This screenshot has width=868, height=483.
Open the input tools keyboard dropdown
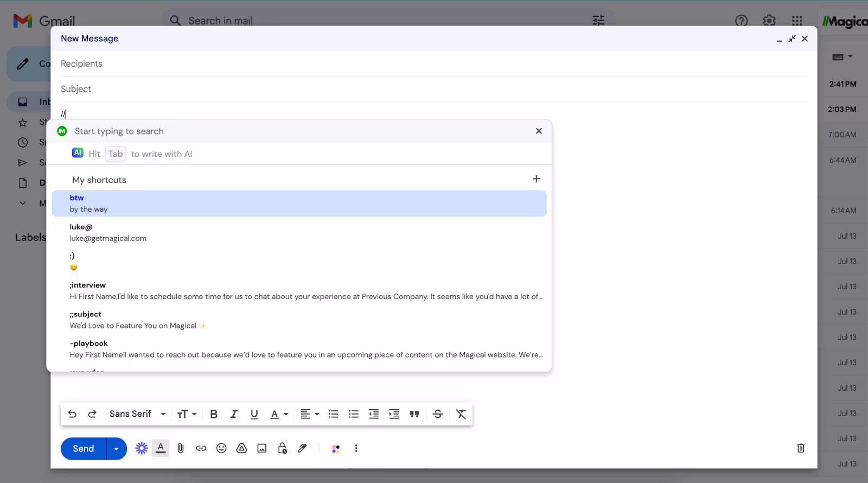[x=843, y=57]
